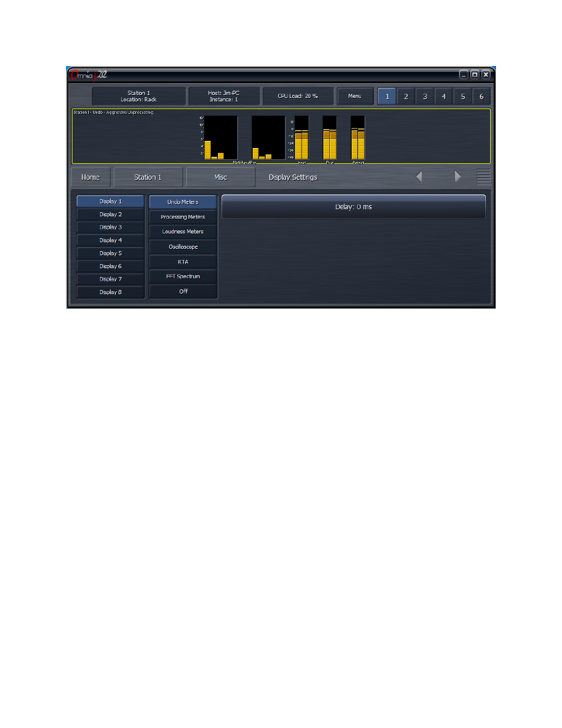
Task: Adjust the Delay 0 ms slider
Action: click(353, 207)
